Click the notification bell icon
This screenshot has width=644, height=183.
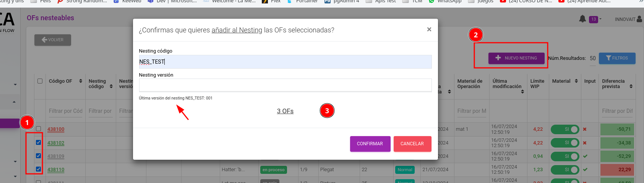pyautogui.click(x=582, y=19)
